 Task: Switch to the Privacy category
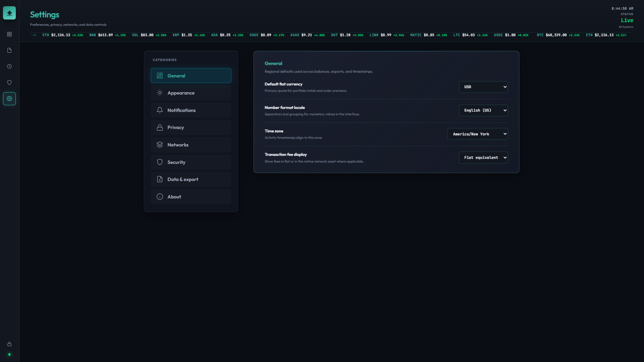click(x=191, y=127)
